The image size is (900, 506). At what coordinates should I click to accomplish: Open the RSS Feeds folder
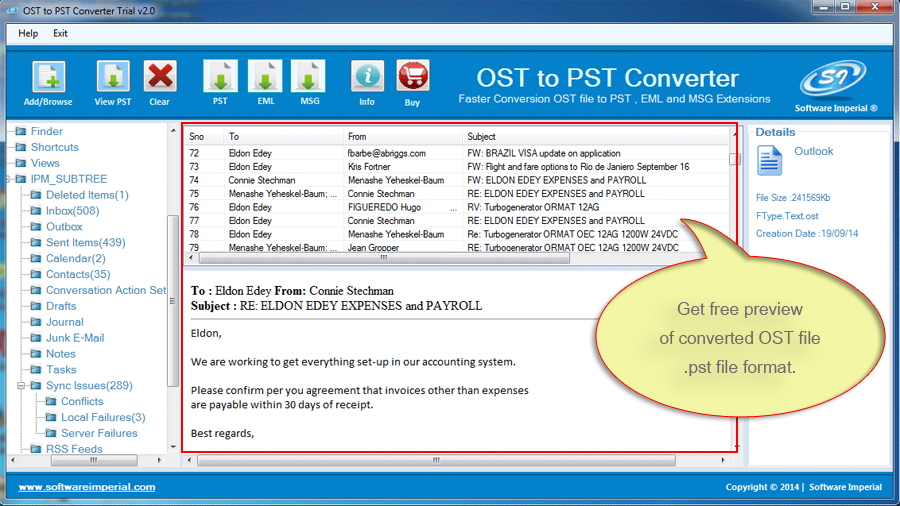(74, 449)
